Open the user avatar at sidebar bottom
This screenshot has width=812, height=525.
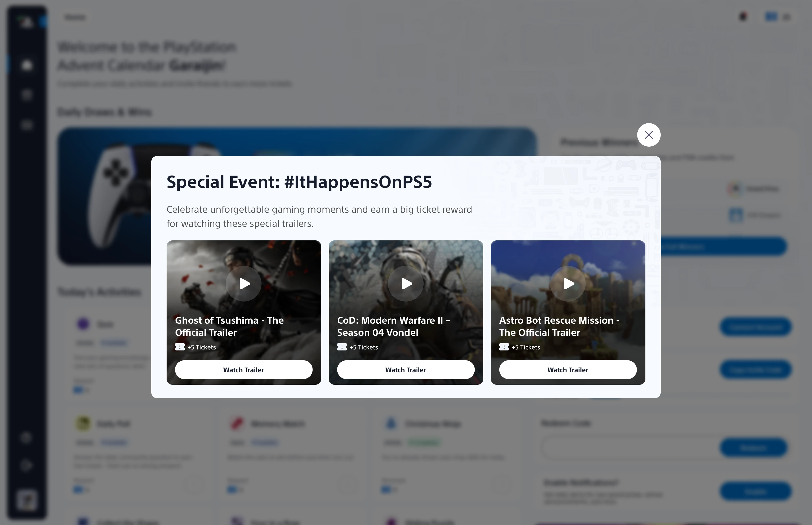(27, 500)
